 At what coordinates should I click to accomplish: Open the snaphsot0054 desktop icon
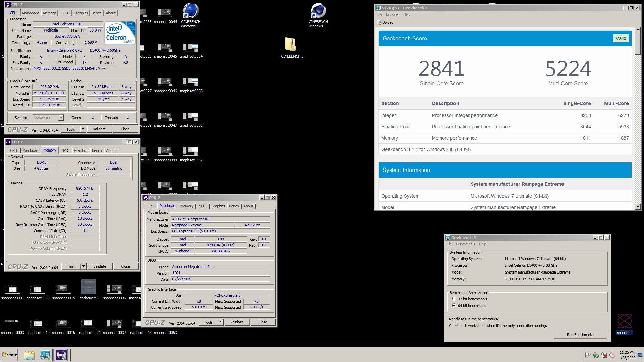point(191,50)
